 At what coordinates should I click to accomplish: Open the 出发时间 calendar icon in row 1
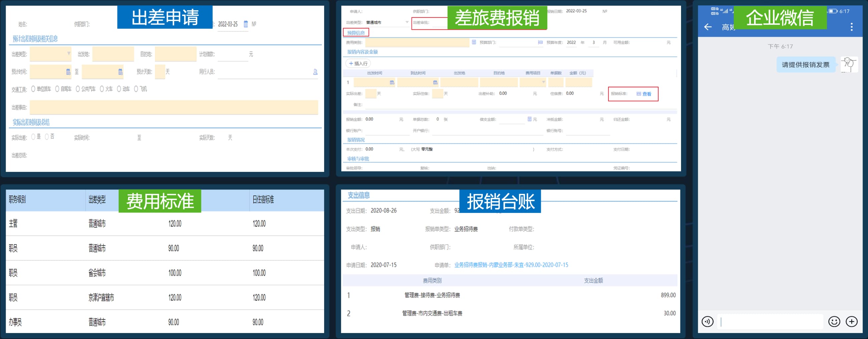tap(392, 82)
